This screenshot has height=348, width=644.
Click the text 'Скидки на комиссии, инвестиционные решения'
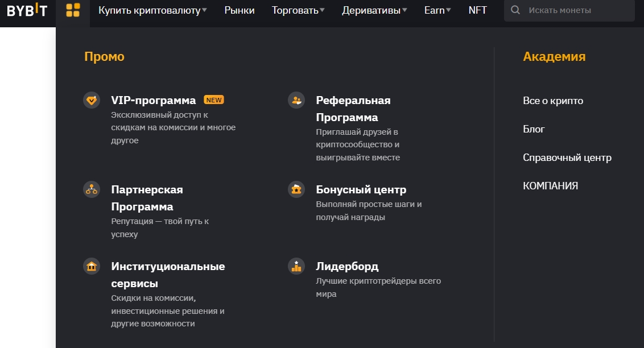coord(168,305)
